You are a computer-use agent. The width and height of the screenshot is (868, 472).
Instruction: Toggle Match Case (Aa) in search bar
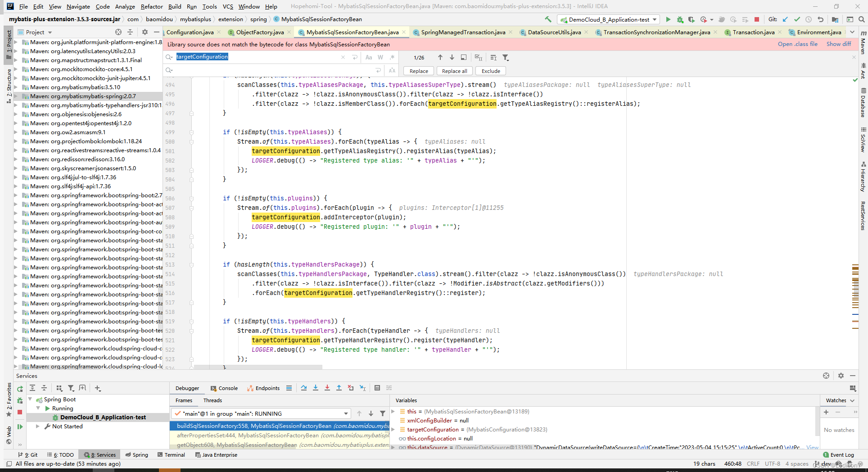pyautogui.click(x=369, y=57)
